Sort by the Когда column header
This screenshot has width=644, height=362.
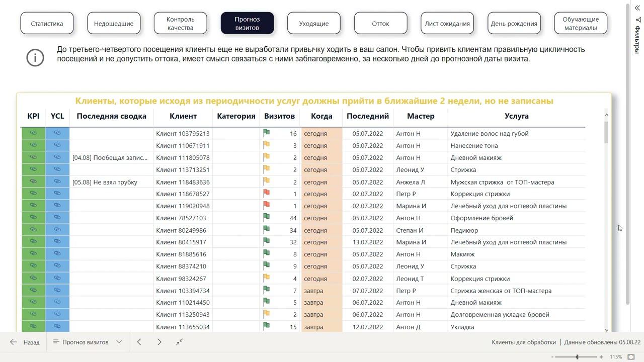(x=321, y=116)
